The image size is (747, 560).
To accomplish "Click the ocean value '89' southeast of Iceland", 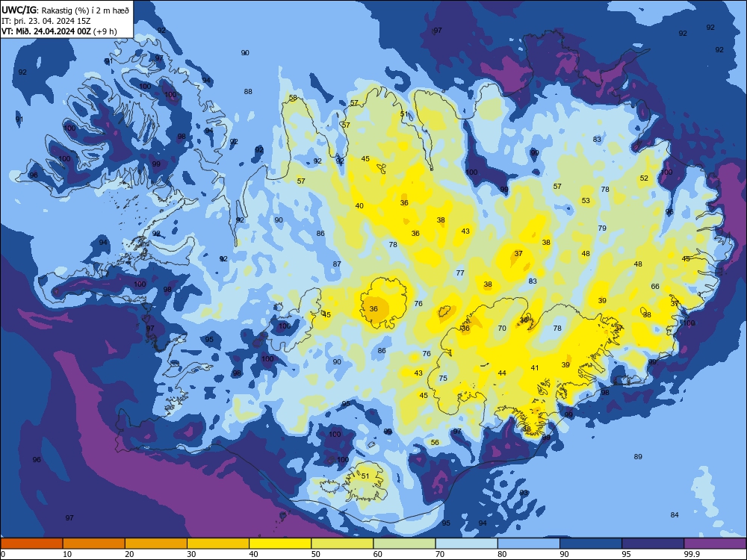I will 638,457.
